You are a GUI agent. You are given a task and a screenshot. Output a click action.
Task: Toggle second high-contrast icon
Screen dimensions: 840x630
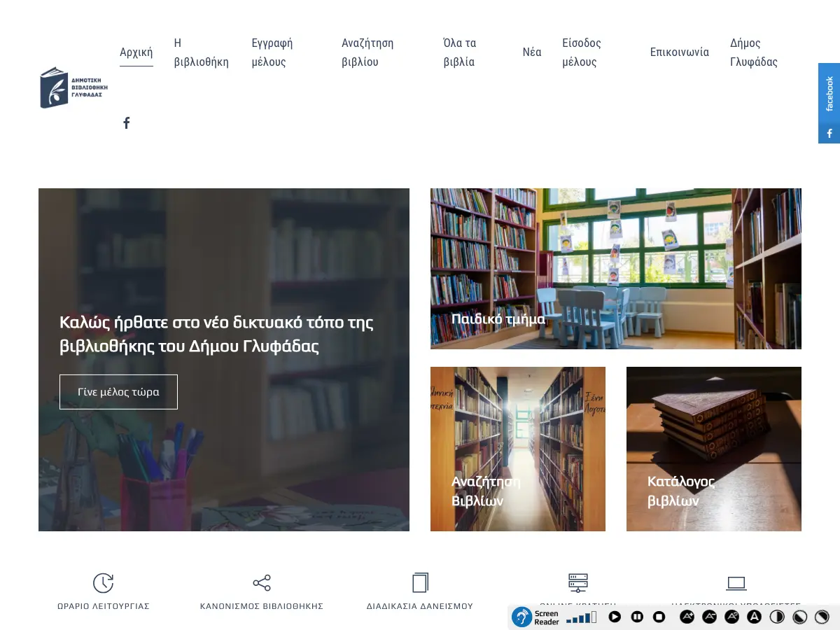click(800, 617)
